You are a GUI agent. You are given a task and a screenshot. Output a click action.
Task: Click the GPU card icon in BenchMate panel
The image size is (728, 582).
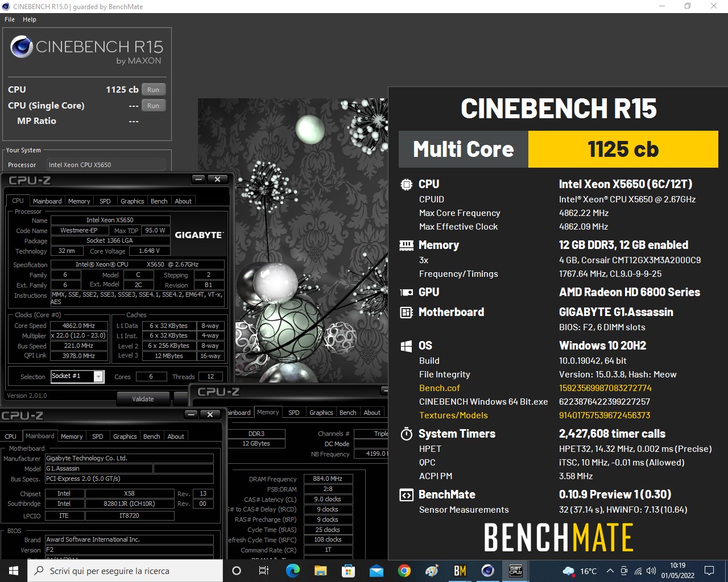406,292
